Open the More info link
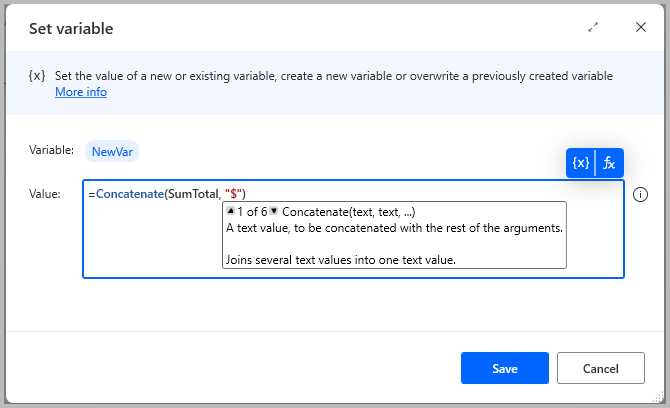670x408 pixels. tap(81, 92)
